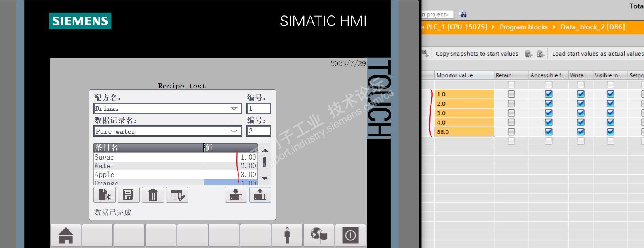Delete the recipe data record

[152, 195]
